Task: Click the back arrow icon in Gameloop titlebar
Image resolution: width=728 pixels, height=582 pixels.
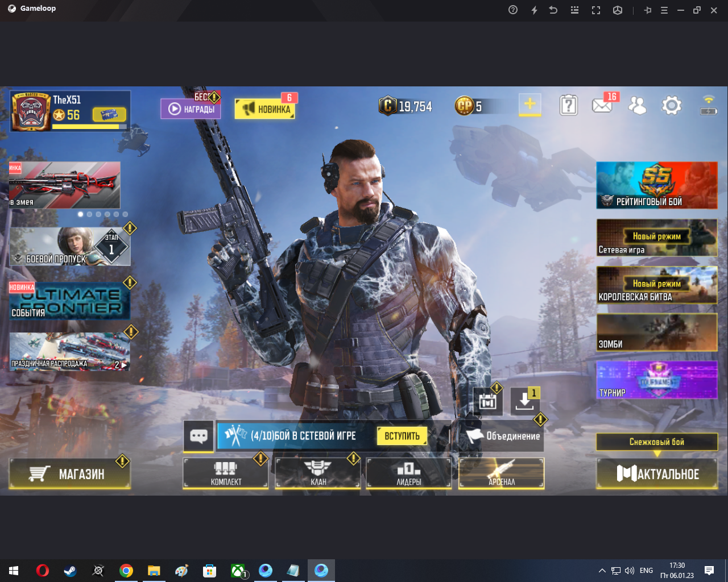Action: (x=553, y=10)
